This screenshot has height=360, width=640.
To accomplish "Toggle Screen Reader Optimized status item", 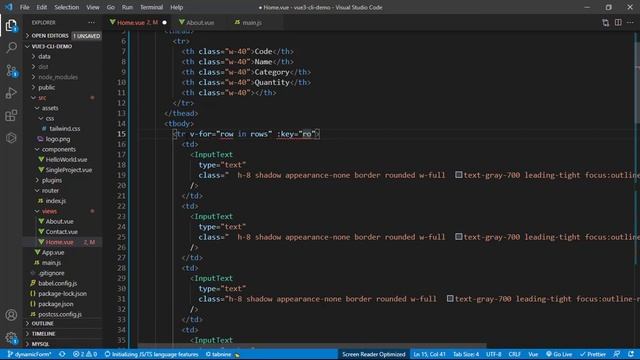I will (373, 354).
